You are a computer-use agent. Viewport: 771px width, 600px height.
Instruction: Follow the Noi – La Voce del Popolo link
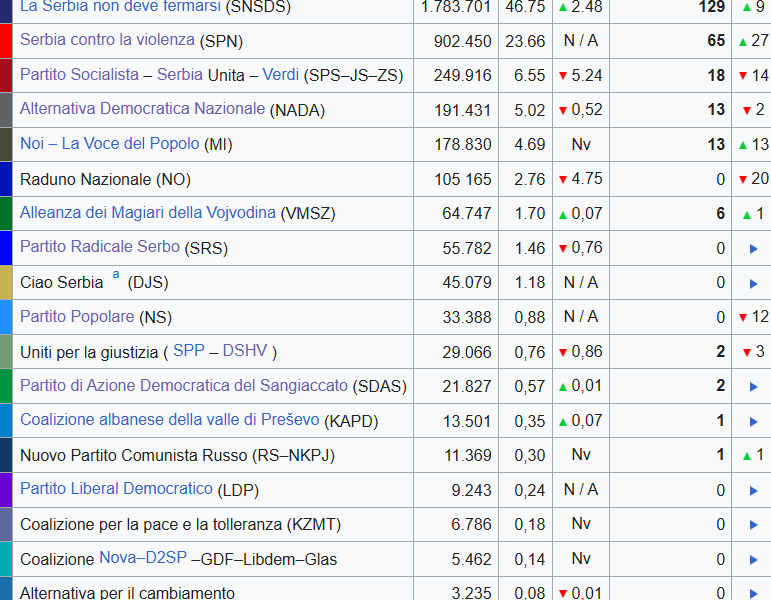point(110,144)
